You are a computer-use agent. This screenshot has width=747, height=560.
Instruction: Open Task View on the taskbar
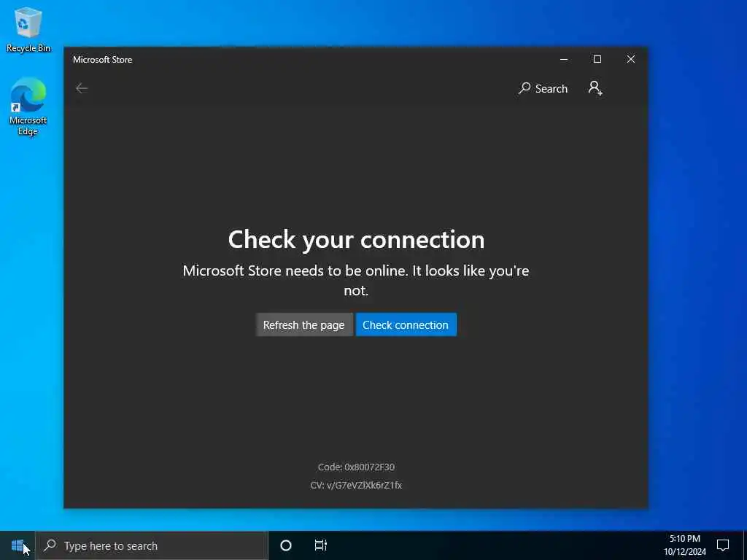pyautogui.click(x=321, y=545)
